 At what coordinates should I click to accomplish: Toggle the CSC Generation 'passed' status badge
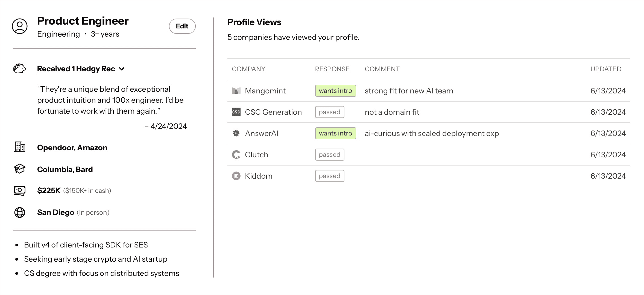click(x=329, y=112)
